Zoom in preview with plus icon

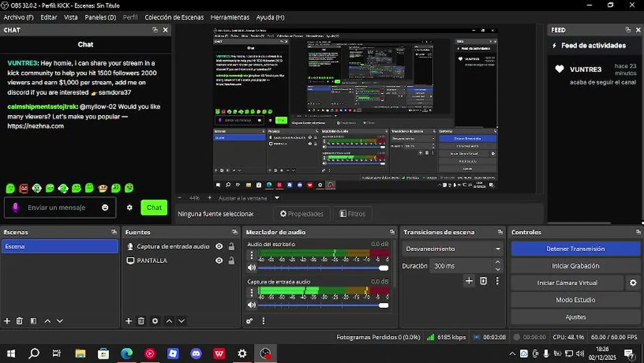[x=210, y=198]
